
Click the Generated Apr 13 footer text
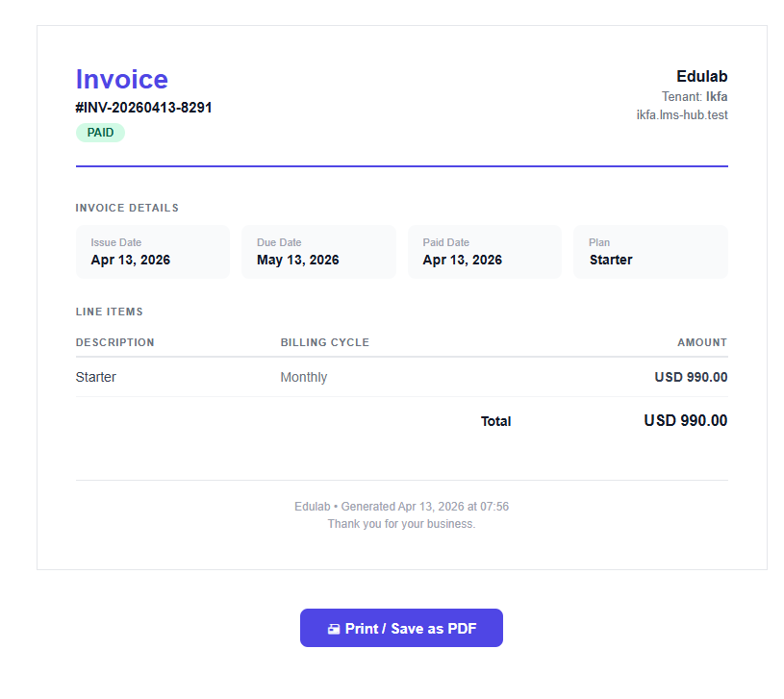pyautogui.click(x=401, y=506)
